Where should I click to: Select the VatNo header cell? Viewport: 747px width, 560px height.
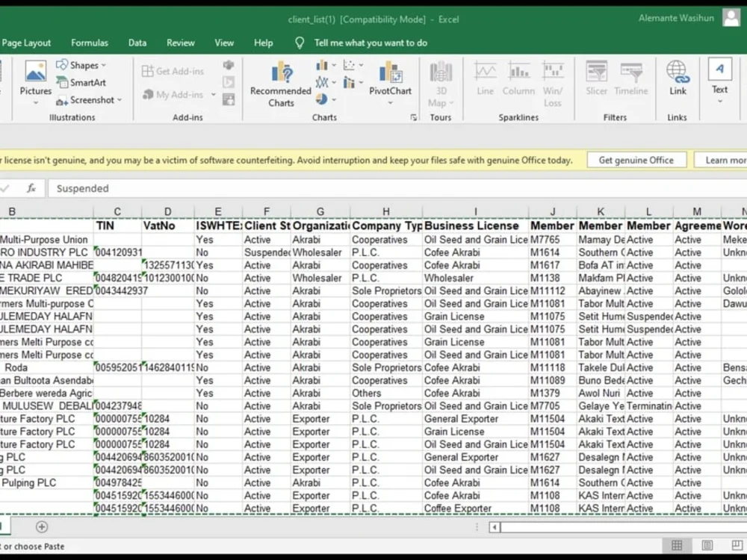[167, 225]
